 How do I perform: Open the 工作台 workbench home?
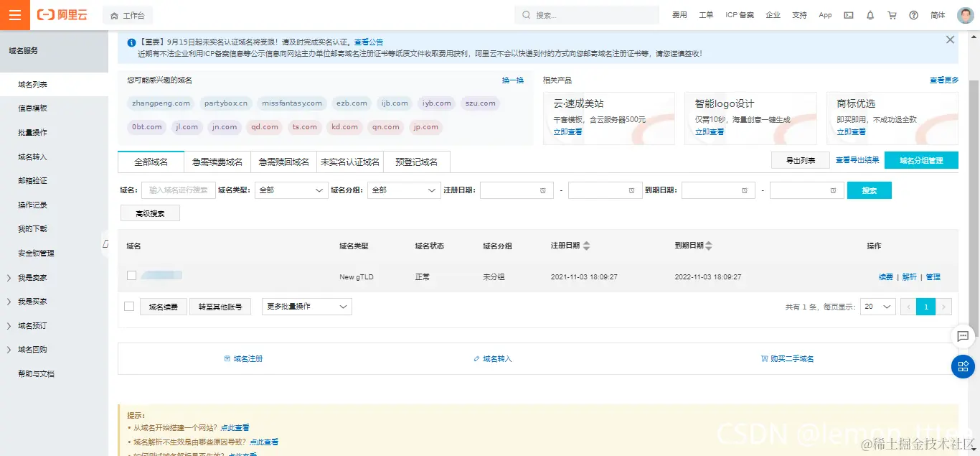pyautogui.click(x=127, y=15)
